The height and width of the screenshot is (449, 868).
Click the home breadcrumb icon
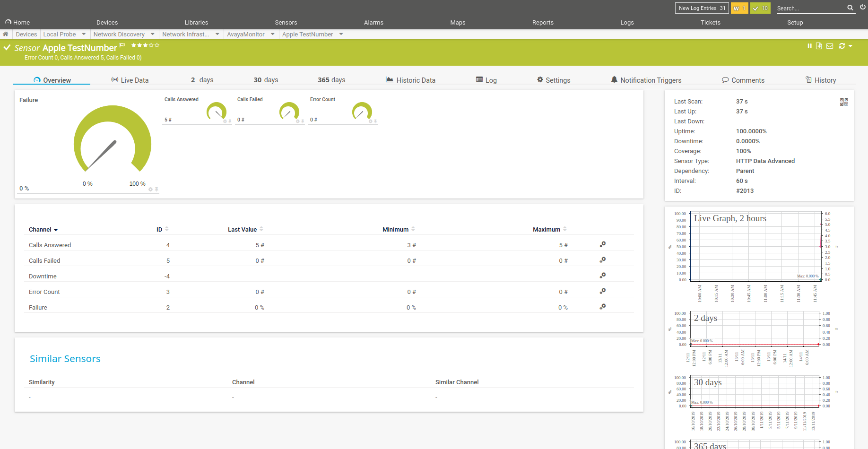pyautogui.click(x=6, y=34)
